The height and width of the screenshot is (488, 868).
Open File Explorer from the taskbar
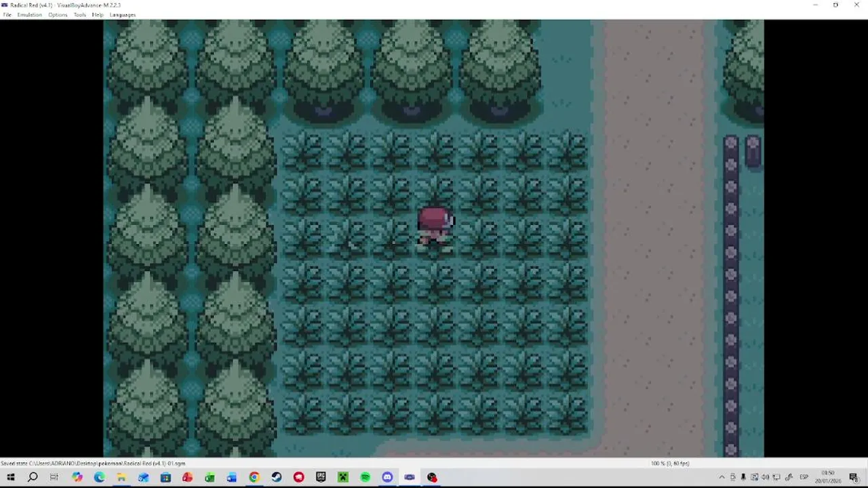tap(121, 478)
